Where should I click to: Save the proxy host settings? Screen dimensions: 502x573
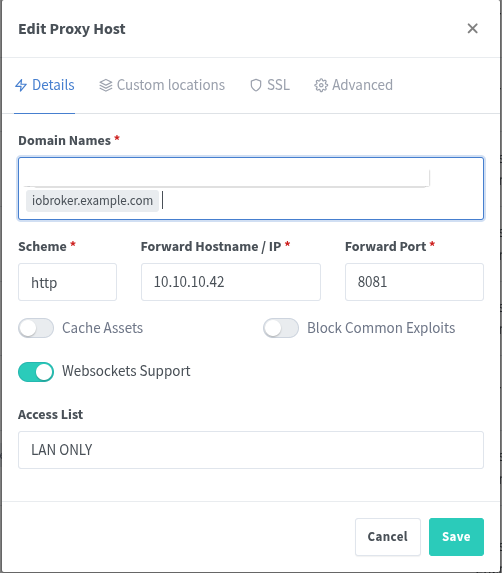tap(456, 537)
